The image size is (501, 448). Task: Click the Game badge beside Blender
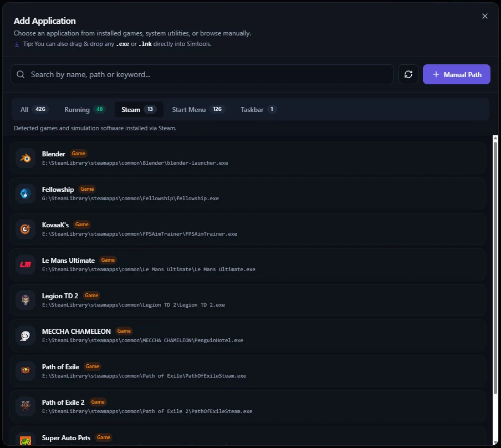pyautogui.click(x=79, y=154)
